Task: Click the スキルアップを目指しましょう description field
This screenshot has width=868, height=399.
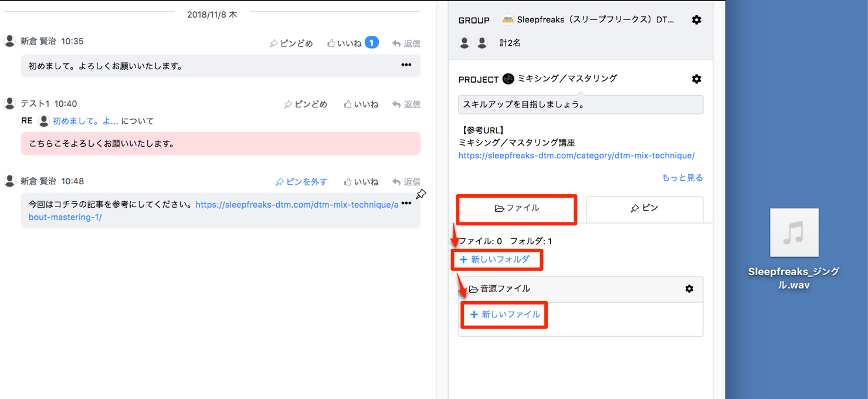Action: (581, 105)
